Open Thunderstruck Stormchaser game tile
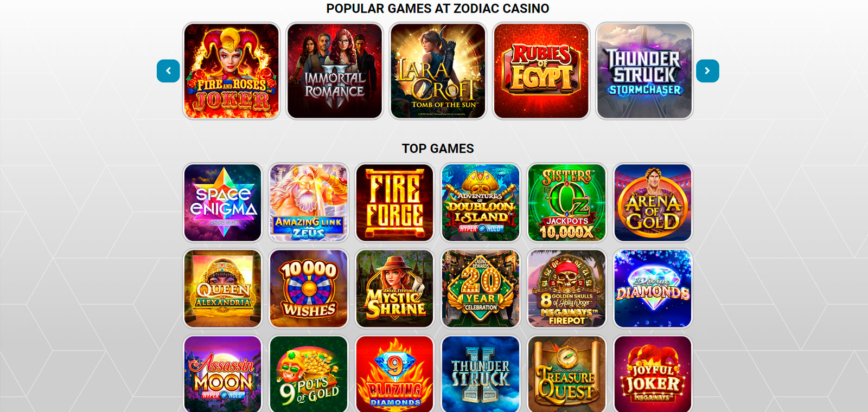This screenshot has width=868, height=412. (x=644, y=71)
